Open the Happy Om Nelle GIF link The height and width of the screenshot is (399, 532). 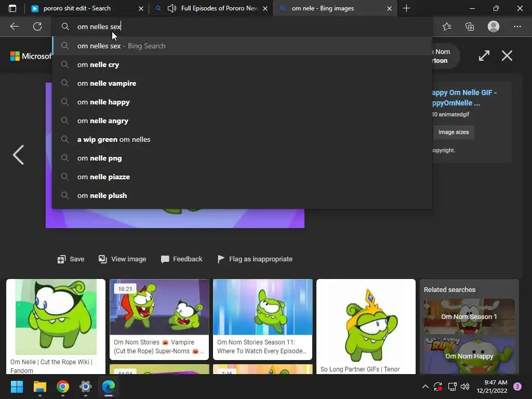(x=464, y=98)
